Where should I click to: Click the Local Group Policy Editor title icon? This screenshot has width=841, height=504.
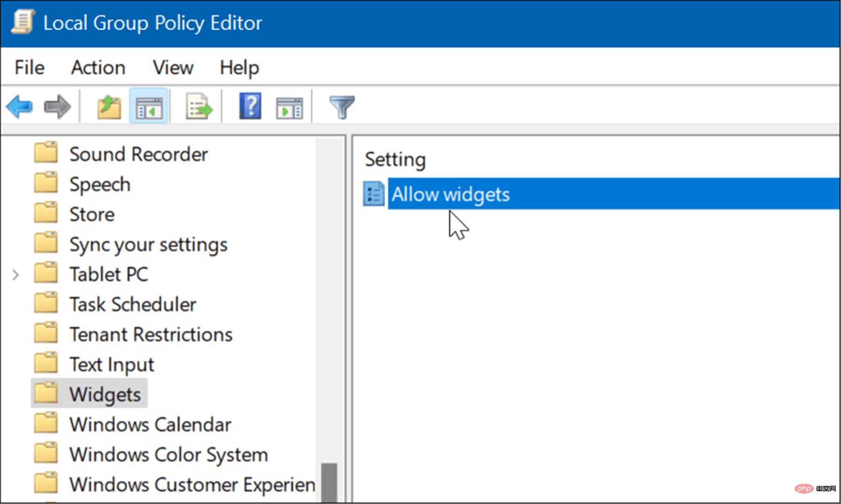coord(23,22)
